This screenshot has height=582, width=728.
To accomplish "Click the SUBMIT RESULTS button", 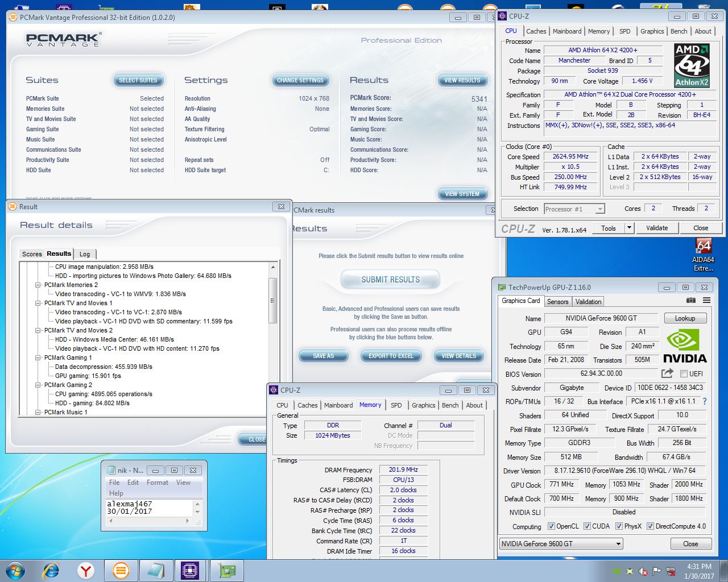I will pos(391,280).
